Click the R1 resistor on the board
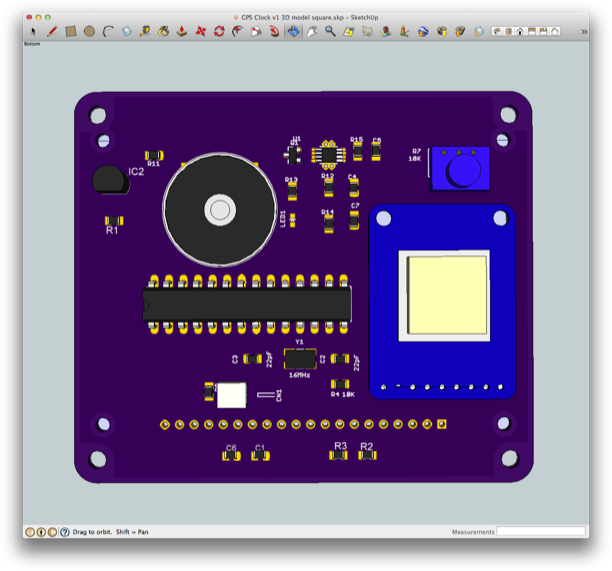This screenshot has width=612, height=571. [114, 221]
